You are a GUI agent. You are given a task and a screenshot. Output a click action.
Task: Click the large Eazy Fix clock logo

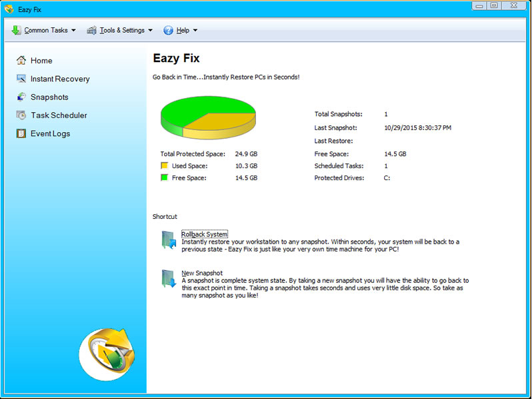(x=108, y=354)
